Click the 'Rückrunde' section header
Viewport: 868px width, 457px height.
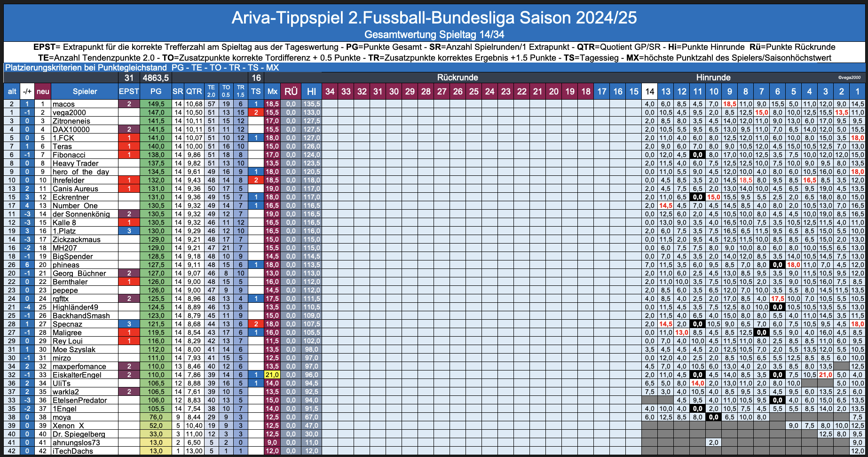[x=458, y=78]
